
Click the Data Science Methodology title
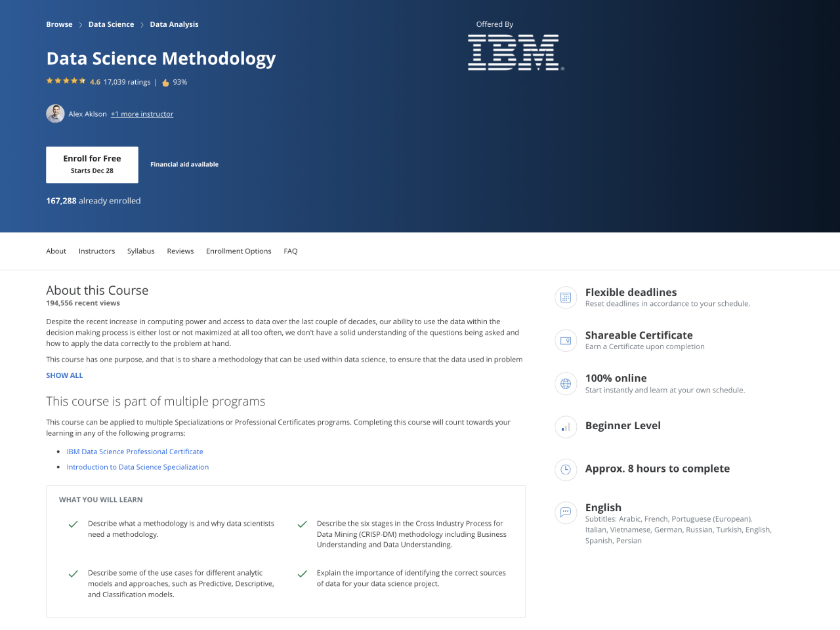pyautogui.click(x=161, y=58)
